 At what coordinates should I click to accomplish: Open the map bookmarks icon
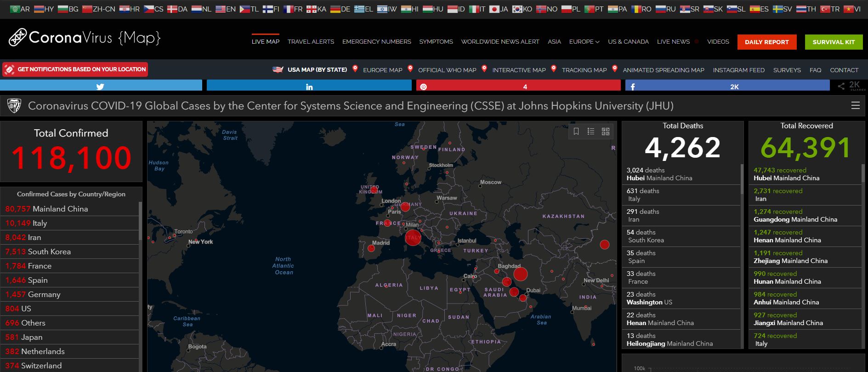[576, 132]
